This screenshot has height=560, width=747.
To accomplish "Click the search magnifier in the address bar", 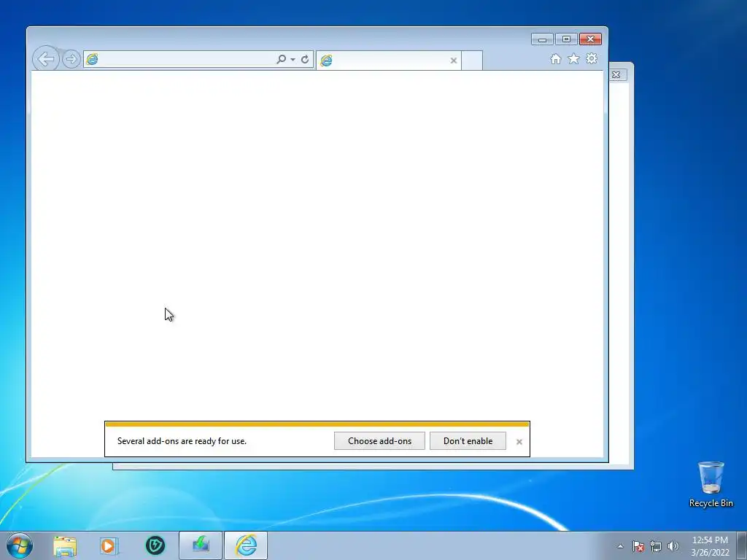I will pos(281,60).
